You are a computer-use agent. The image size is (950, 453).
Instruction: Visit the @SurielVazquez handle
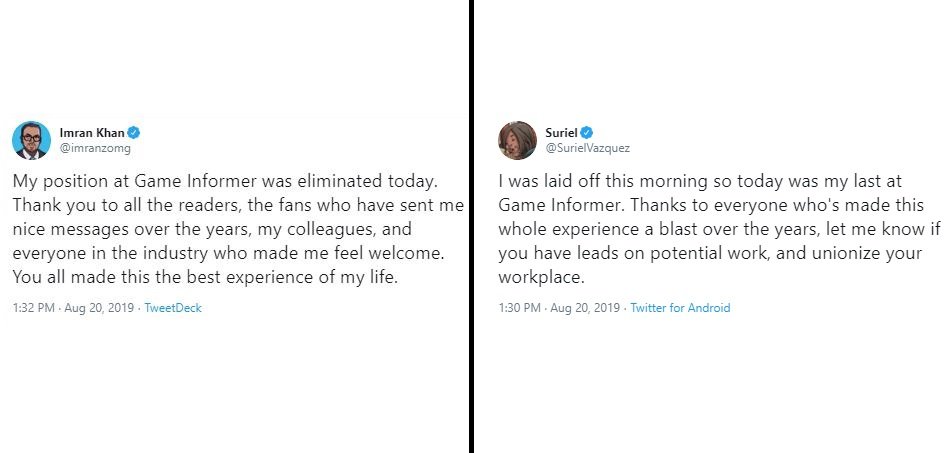588,148
